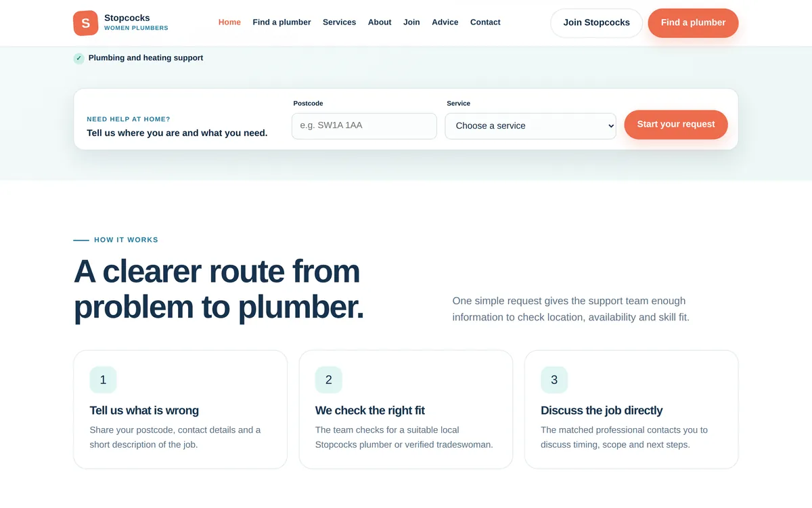Click the Stopcocks orange S logo icon

85,23
